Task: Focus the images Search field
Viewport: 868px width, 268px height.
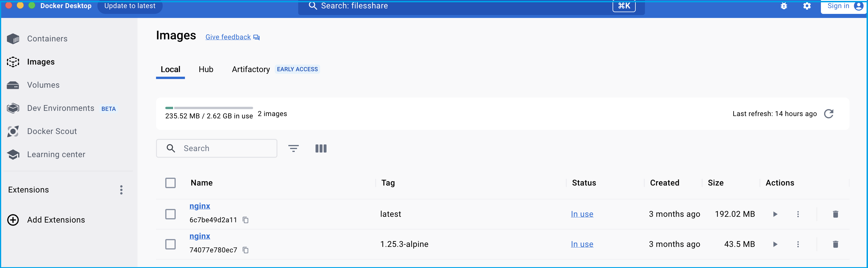Action: pos(217,148)
